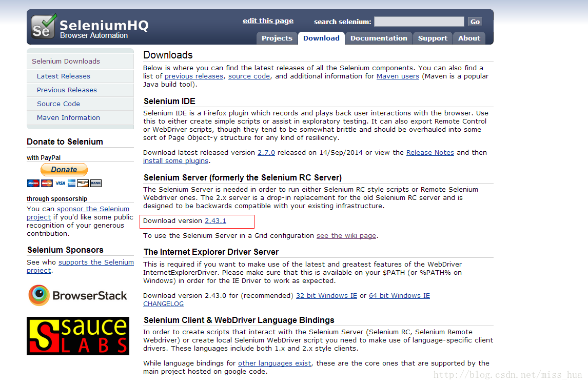Follow the 'previous releases' link in intro
The image size is (588, 385).
click(194, 76)
